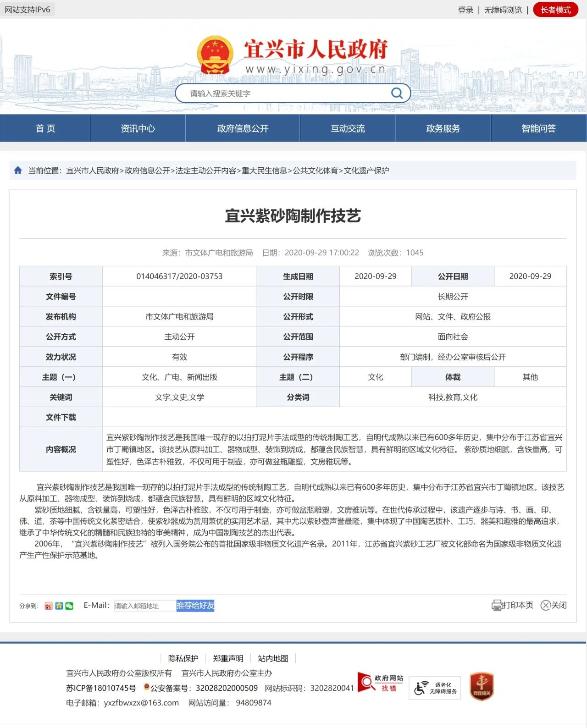Click the 网站标识码 3202820041 text
587x728 pixels.
click(x=310, y=688)
